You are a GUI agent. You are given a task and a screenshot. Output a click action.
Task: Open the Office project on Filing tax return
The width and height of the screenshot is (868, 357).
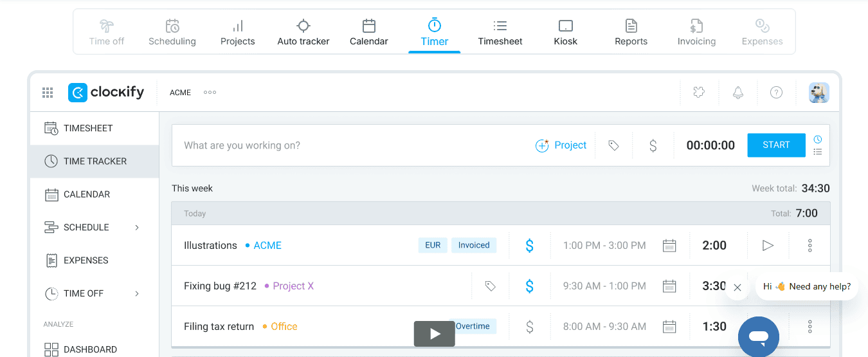coord(280,326)
